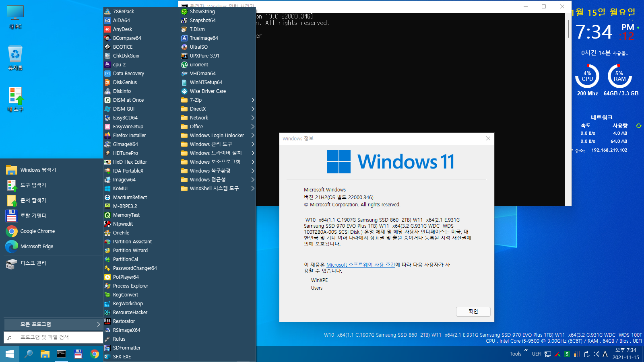Open PasswordChanger64
This screenshot has width=644, height=362.
coord(135,268)
